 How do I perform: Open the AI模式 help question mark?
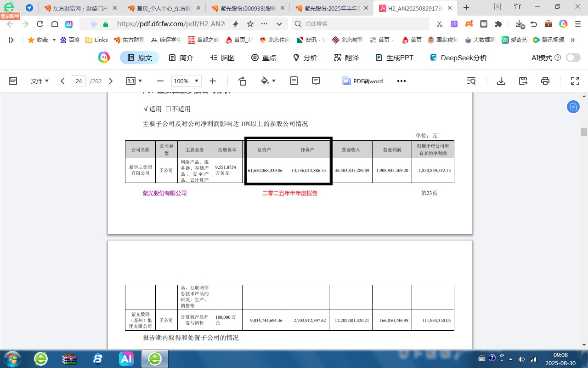tap(558, 57)
